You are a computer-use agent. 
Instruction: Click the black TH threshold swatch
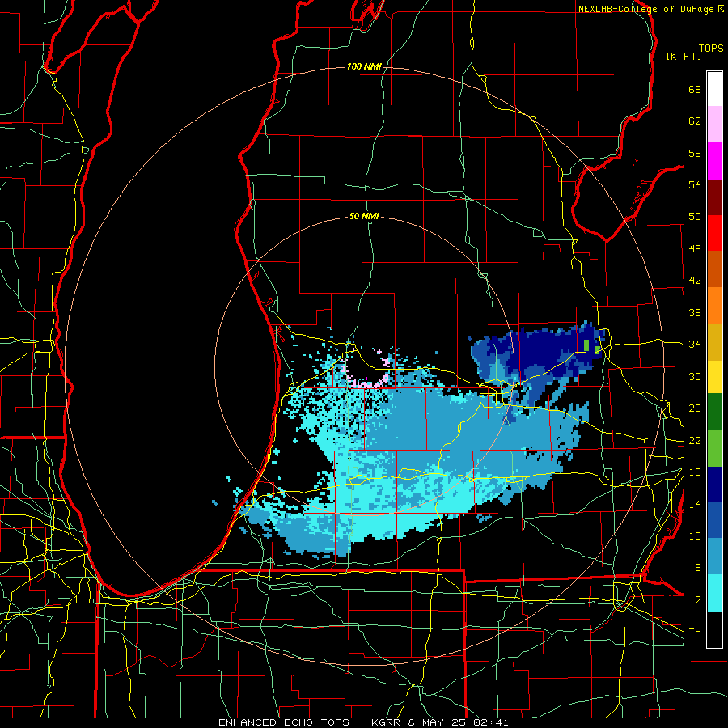pos(714,629)
